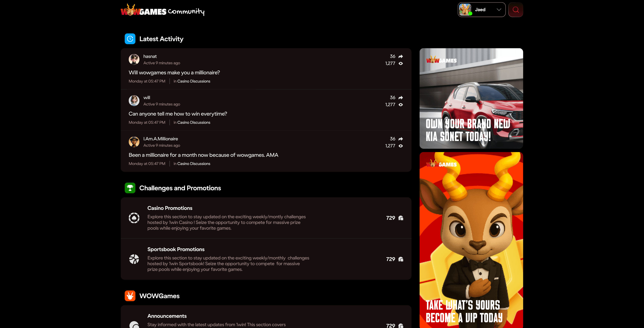Viewport: 644px width, 328px height.
Task: Click the Challenges and Promotions heading
Action: coord(180,188)
